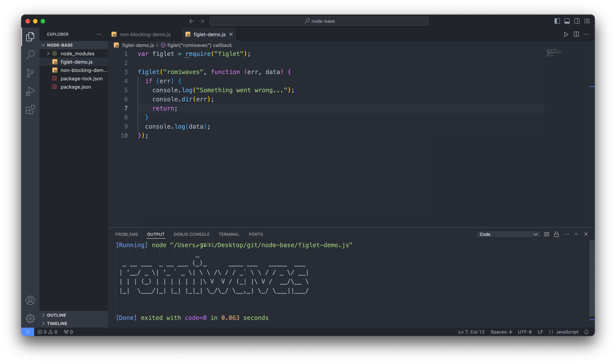Click the "[Done] exited with code=0" output line

[x=192, y=318]
